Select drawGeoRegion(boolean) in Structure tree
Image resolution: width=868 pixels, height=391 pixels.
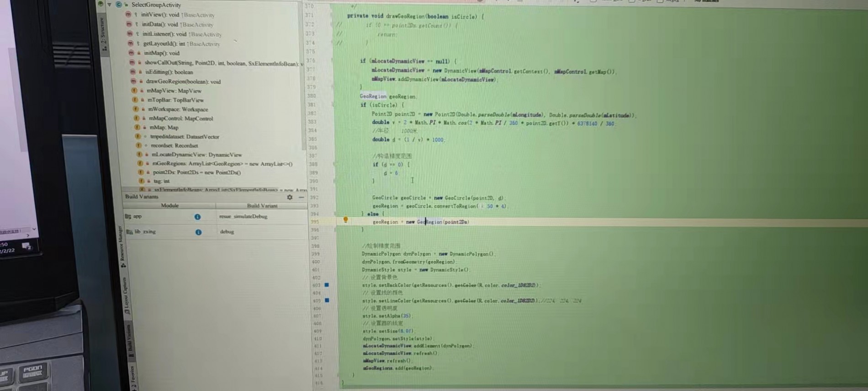point(183,81)
